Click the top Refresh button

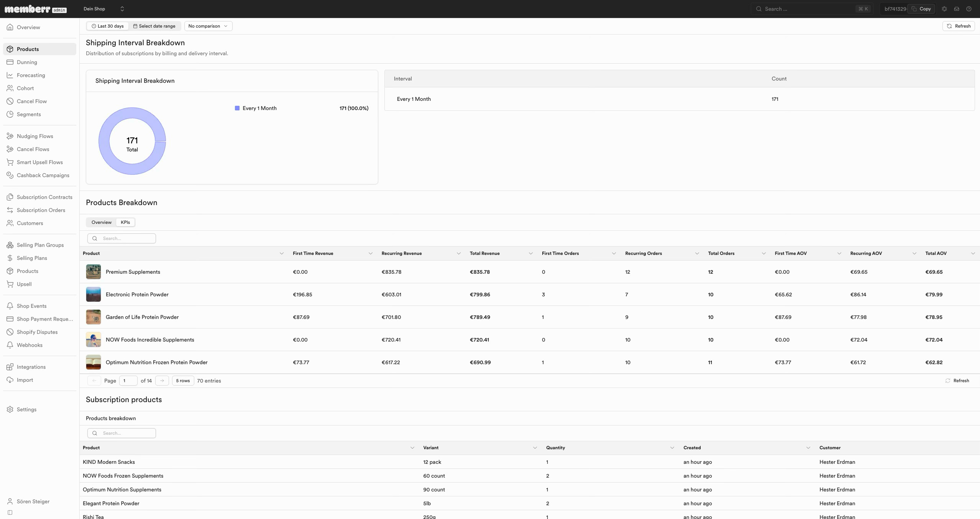coord(959,26)
